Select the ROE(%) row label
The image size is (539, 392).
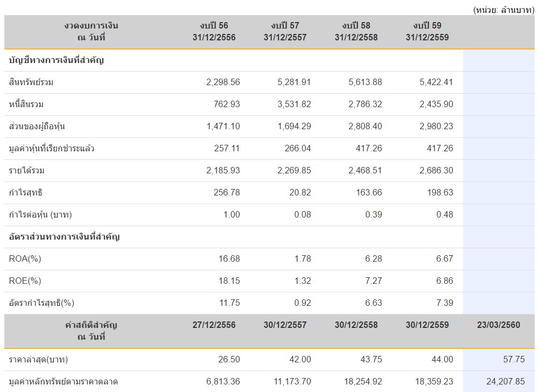coord(25,281)
